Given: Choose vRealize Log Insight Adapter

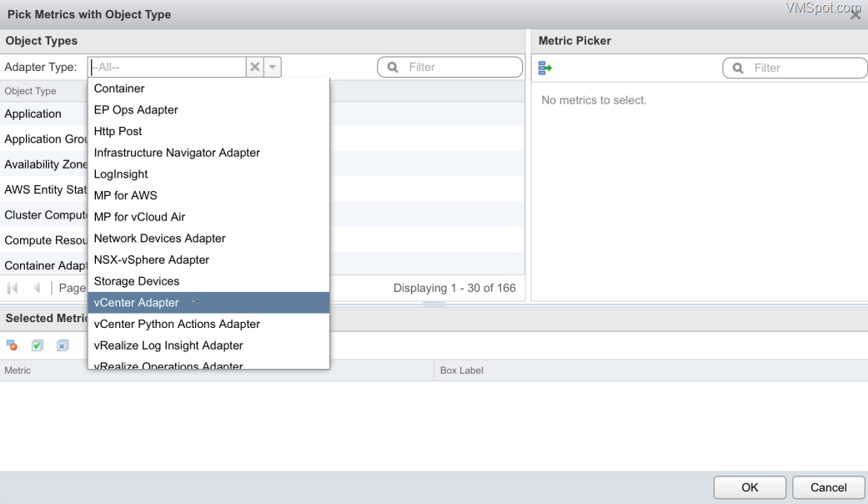Looking at the screenshot, I should [x=208, y=345].
